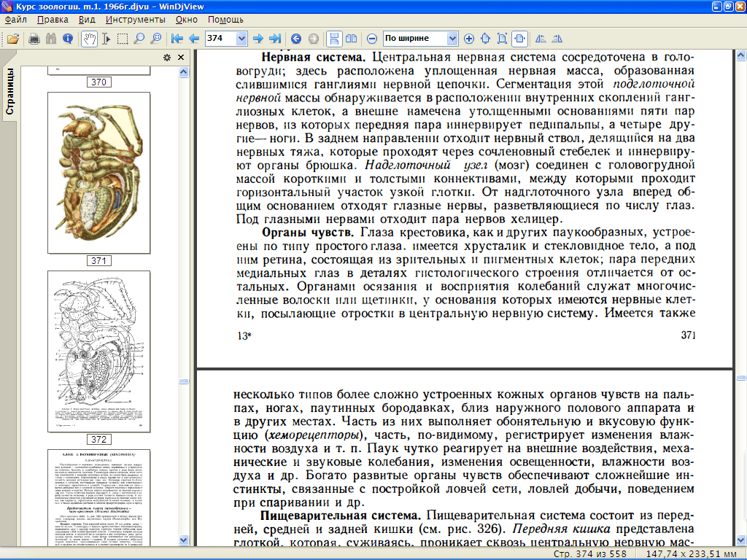The width and height of the screenshot is (747, 560).
Task: Open the Find binoculars tool
Action: click(51, 39)
